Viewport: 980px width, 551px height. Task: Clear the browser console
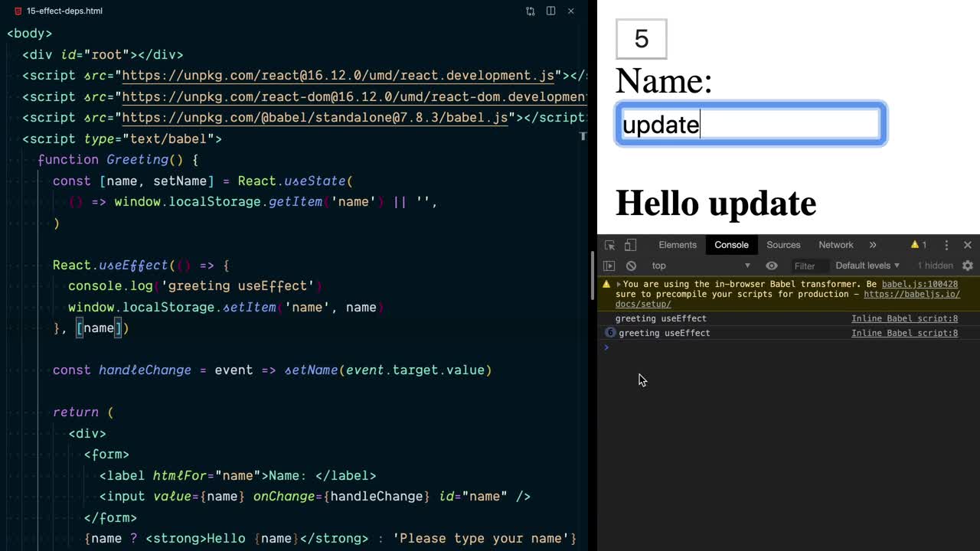click(x=631, y=266)
